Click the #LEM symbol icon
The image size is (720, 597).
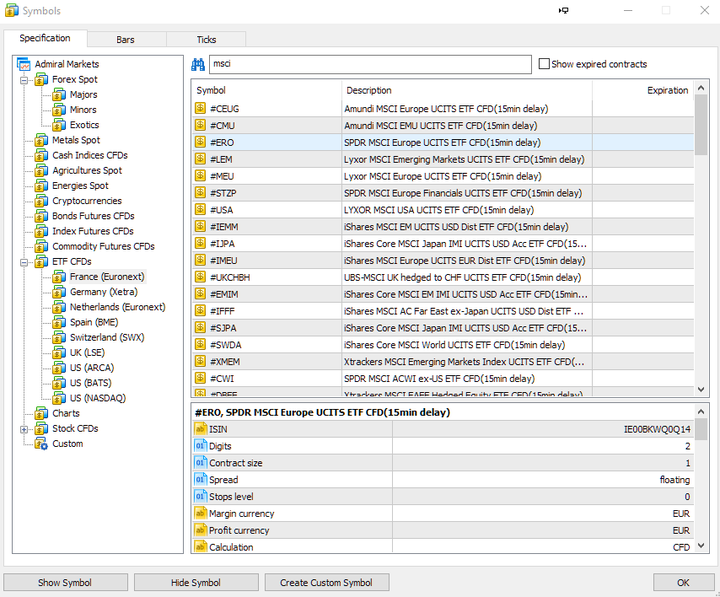pos(200,159)
